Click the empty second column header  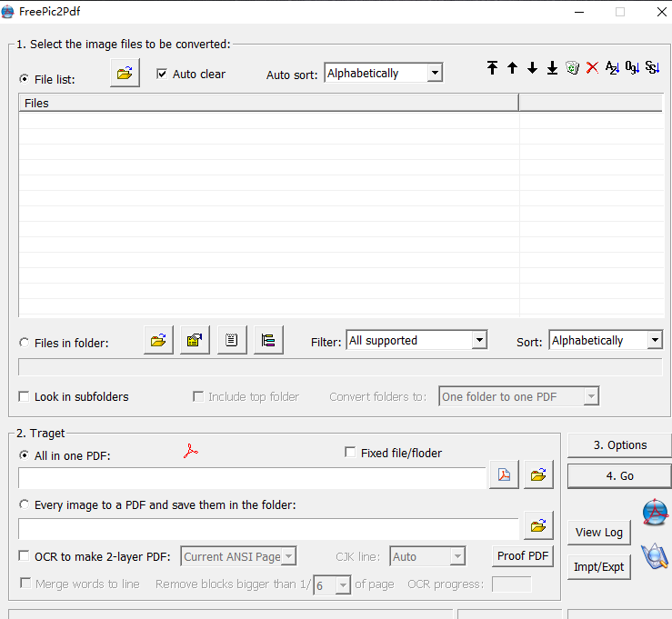coord(590,104)
